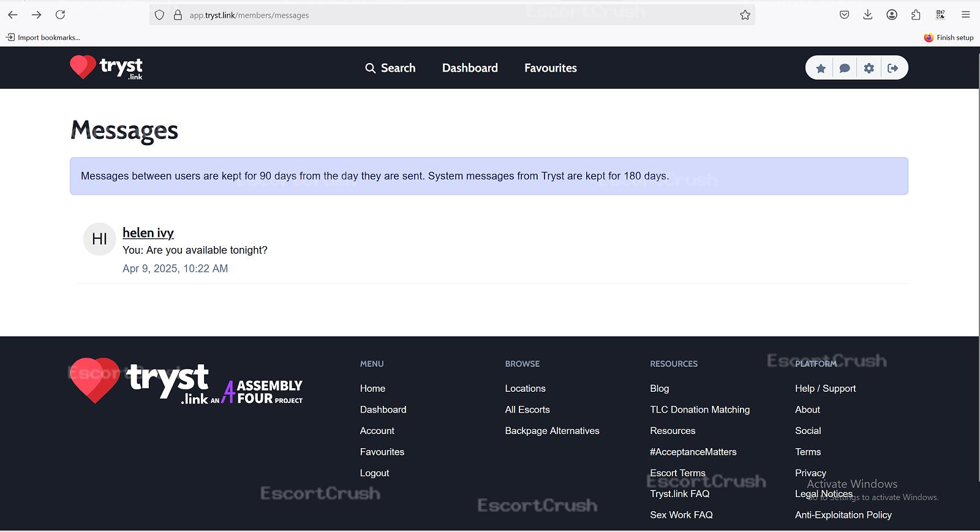Viewport: 980px width, 532px height.
Task: Click the Assembly Four project logo
Action: pyautogui.click(x=262, y=392)
